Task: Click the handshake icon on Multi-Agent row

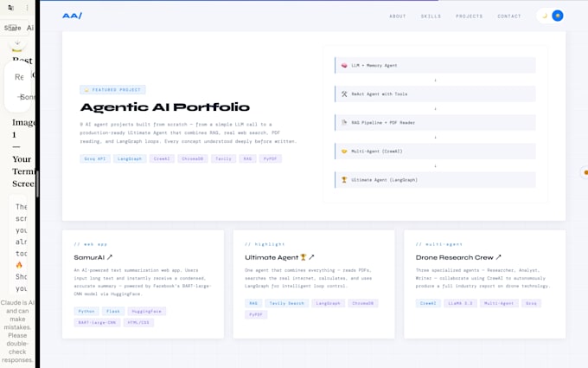Action: [344, 152]
